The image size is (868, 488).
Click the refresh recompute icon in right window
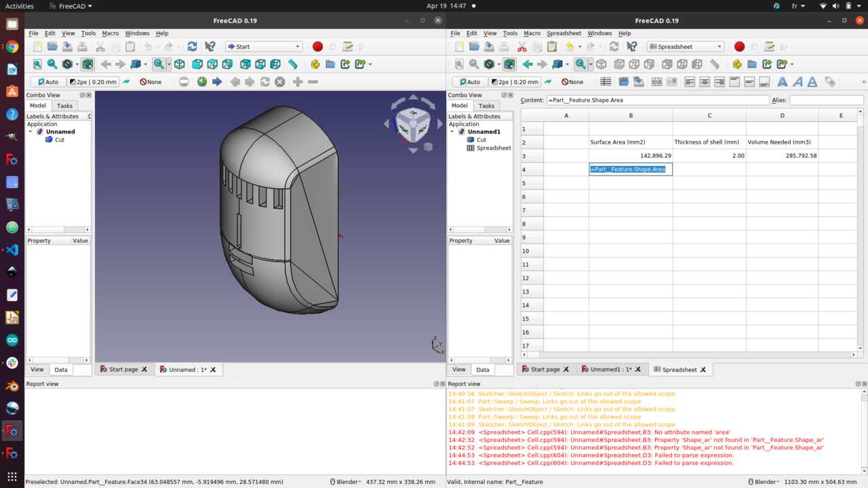[614, 47]
